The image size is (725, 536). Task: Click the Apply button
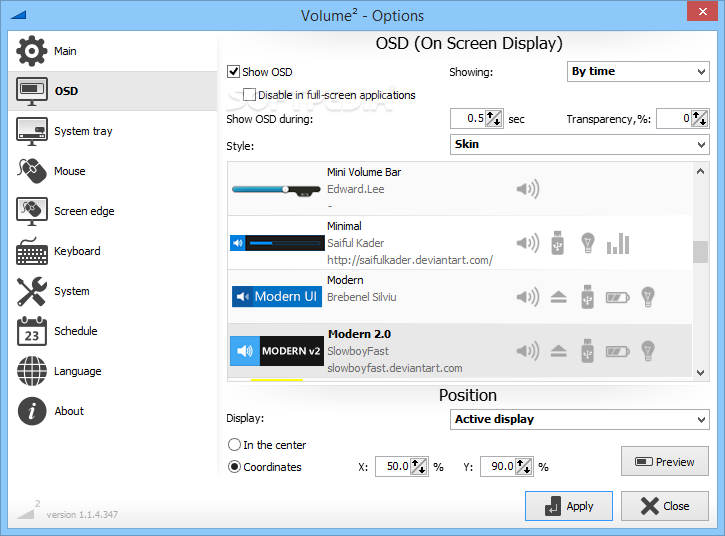[568, 506]
